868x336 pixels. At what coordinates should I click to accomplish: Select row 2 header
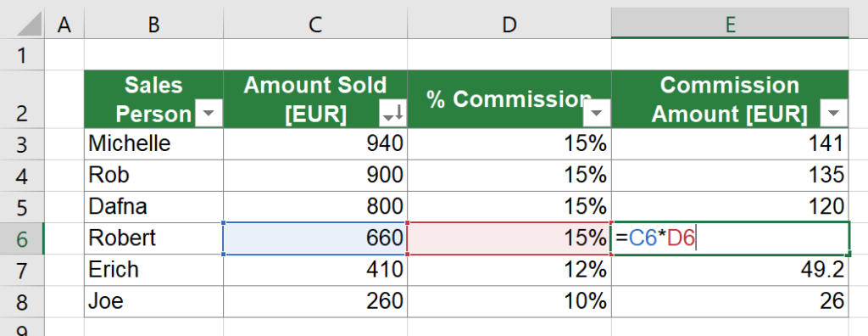pyautogui.click(x=22, y=99)
